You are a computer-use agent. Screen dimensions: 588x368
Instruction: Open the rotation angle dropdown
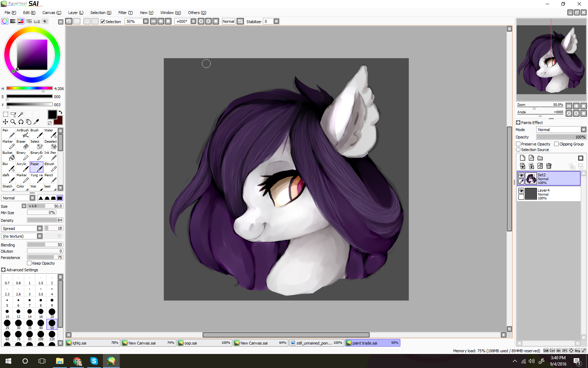coord(193,21)
